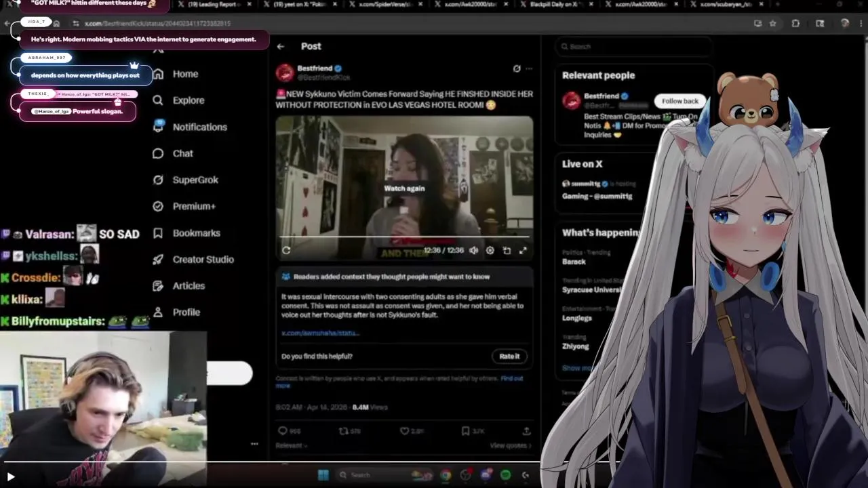The width and height of the screenshot is (868, 488).
Task: Replay the post video
Action: 286,250
